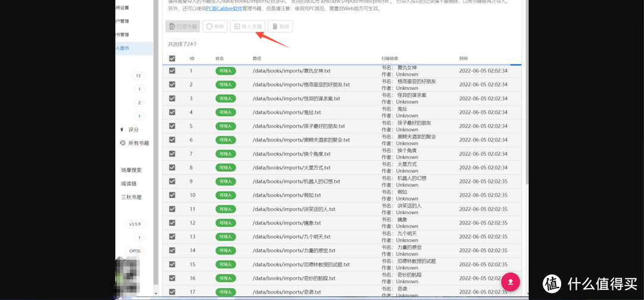
Task: Uncheck the checkbox for row ID 5
Action: (x=172, y=126)
